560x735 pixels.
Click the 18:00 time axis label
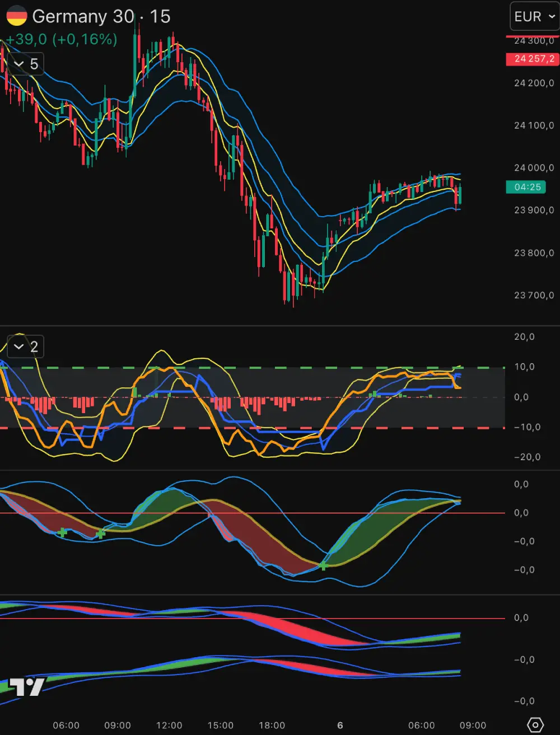pos(272,725)
